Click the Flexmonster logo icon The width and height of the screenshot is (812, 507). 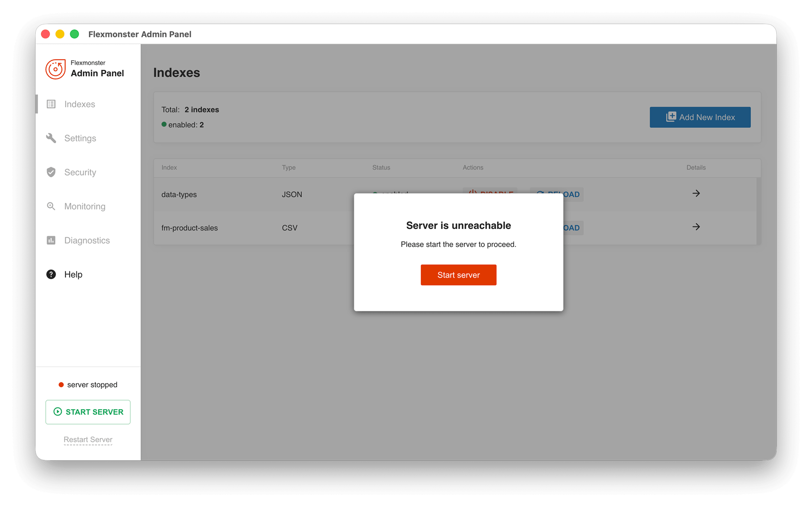click(55, 69)
